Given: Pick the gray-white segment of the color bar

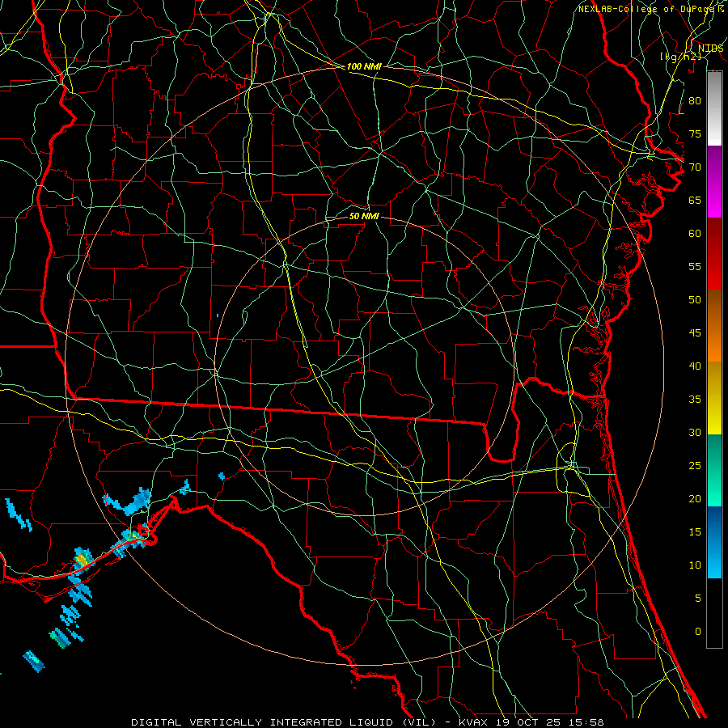Looking at the screenshot, I should point(714,108).
